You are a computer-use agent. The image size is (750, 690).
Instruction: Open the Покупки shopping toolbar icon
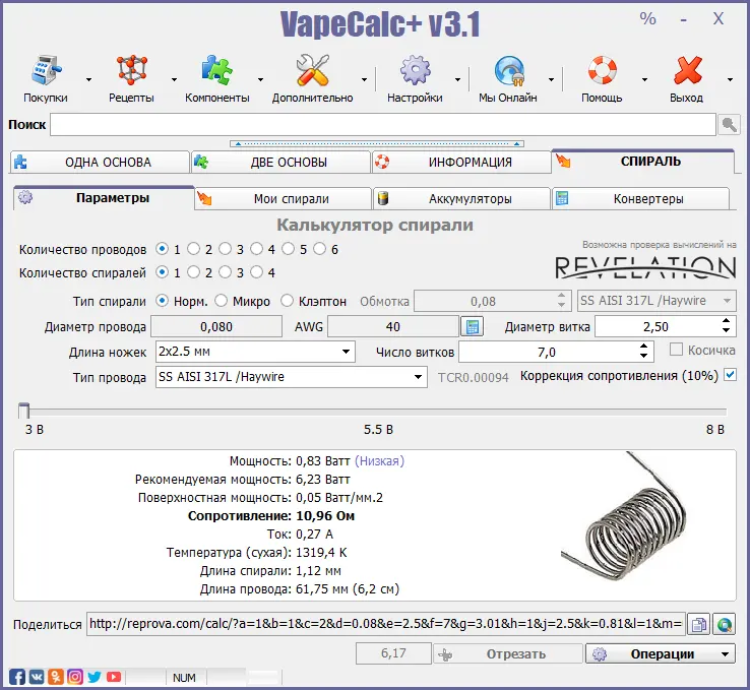tap(45, 73)
